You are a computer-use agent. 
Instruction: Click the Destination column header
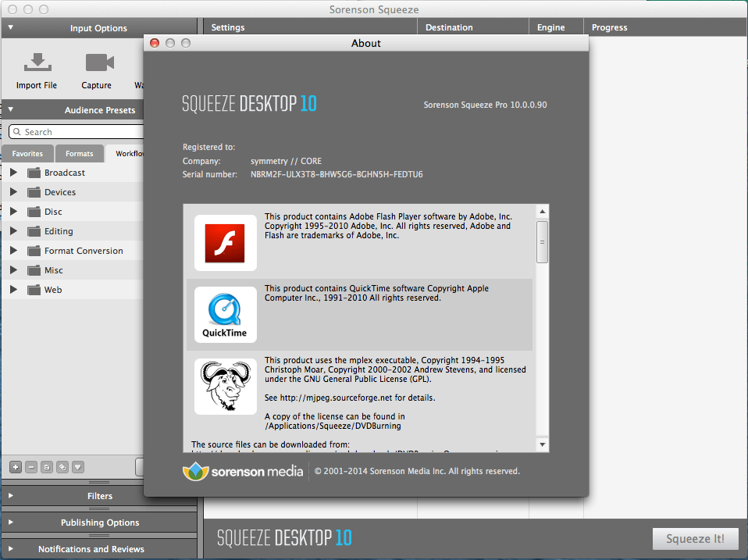click(x=472, y=27)
